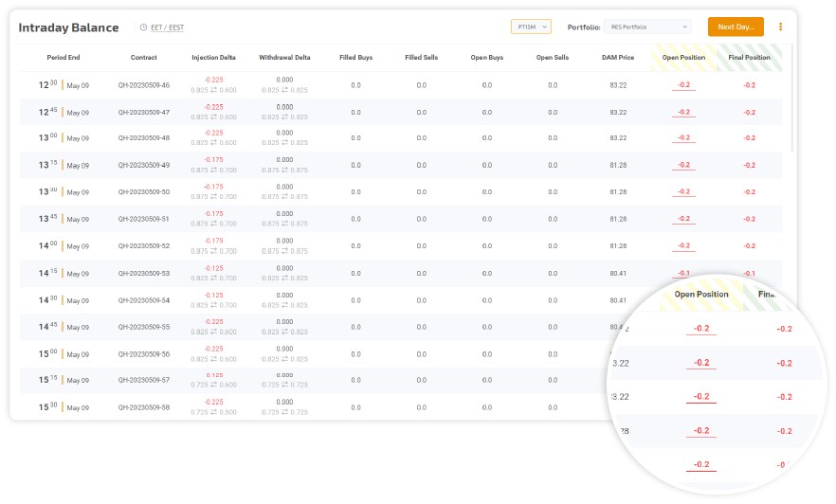Open the -0.2 Open Position link for QH-20230509-46
Screen dimensions: 836x504
pyautogui.click(x=683, y=85)
